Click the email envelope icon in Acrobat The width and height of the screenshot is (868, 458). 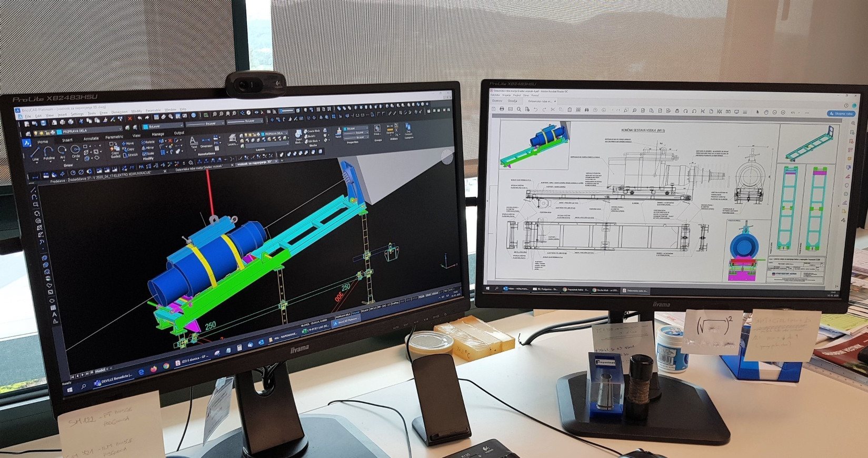click(510, 109)
